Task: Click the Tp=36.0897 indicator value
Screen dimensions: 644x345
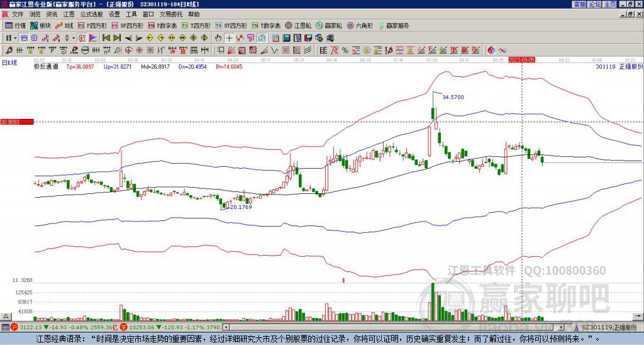Action: (x=80, y=66)
